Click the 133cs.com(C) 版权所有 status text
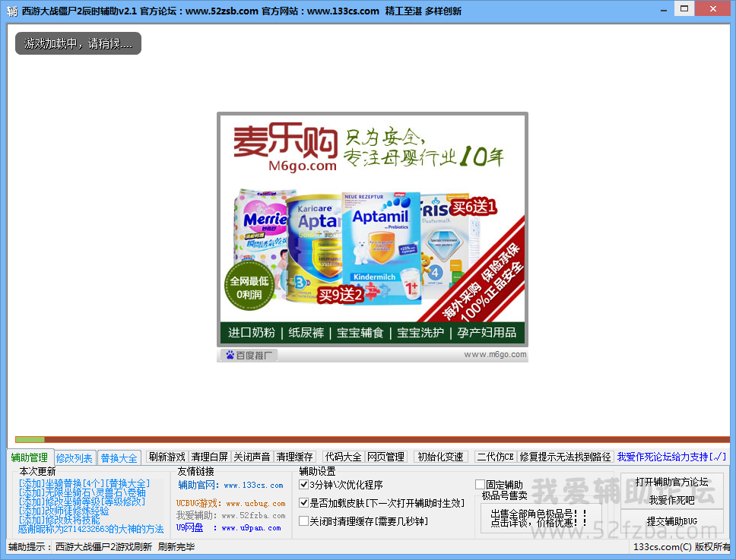This screenshot has height=560, width=736. 682,547
